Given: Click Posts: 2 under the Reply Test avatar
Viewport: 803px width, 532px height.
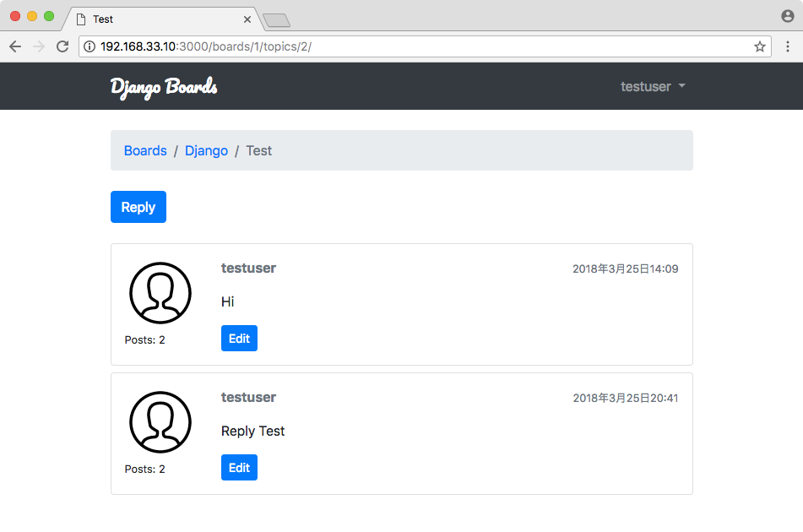Looking at the screenshot, I should tap(144, 469).
